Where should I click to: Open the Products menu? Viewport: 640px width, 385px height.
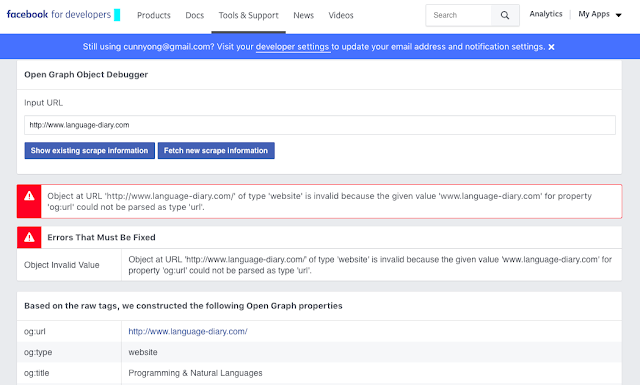(154, 16)
